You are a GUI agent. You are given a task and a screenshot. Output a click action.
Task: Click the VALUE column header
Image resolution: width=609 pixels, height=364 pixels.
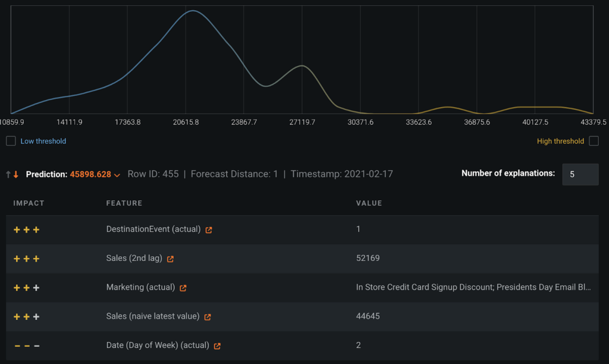click(x=369, y=203)
